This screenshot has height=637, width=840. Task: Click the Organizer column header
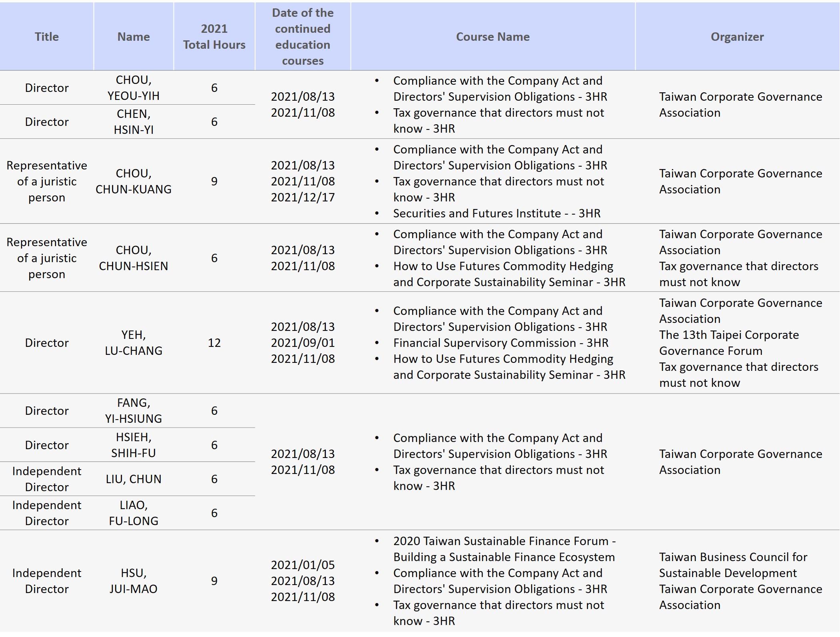tap(737, 37)
